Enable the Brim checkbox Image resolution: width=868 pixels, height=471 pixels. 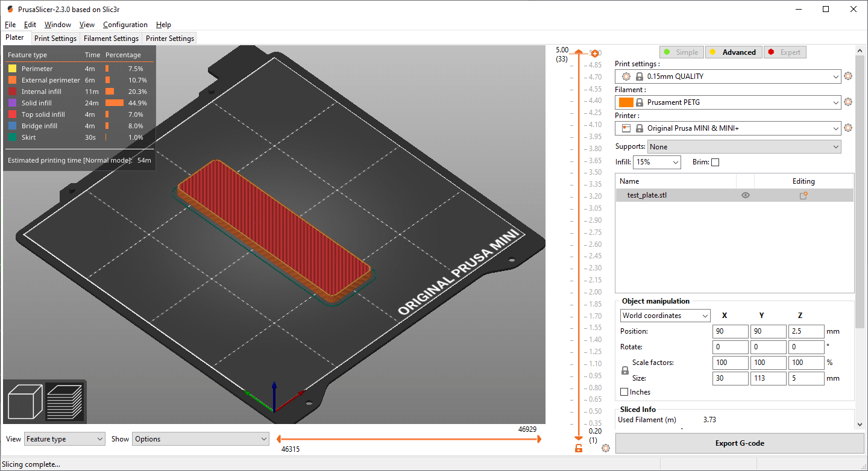pyautogui.click(x=715, y=162)
